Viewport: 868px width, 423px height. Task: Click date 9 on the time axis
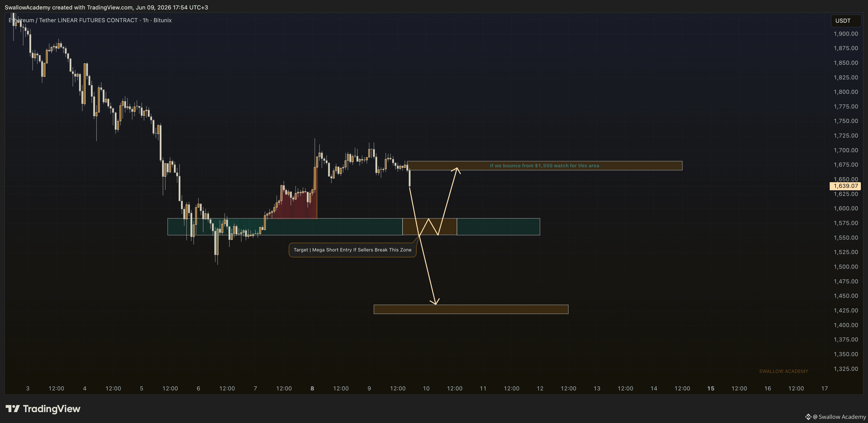point(369,388)
